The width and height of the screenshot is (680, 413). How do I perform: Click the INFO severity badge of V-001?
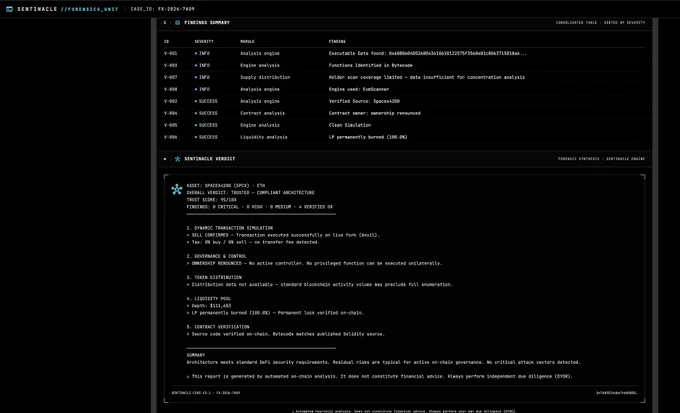[x=202, y=53]
